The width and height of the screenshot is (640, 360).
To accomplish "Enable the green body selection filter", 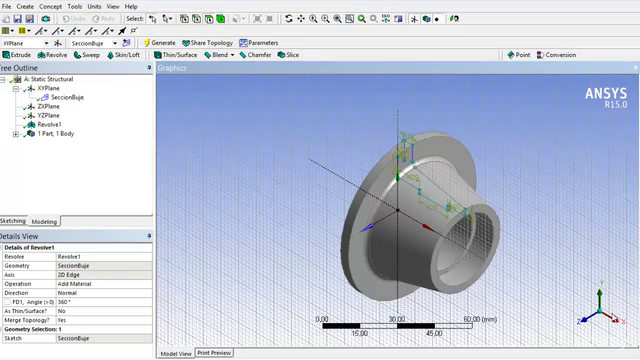I will tap(221, 19).
